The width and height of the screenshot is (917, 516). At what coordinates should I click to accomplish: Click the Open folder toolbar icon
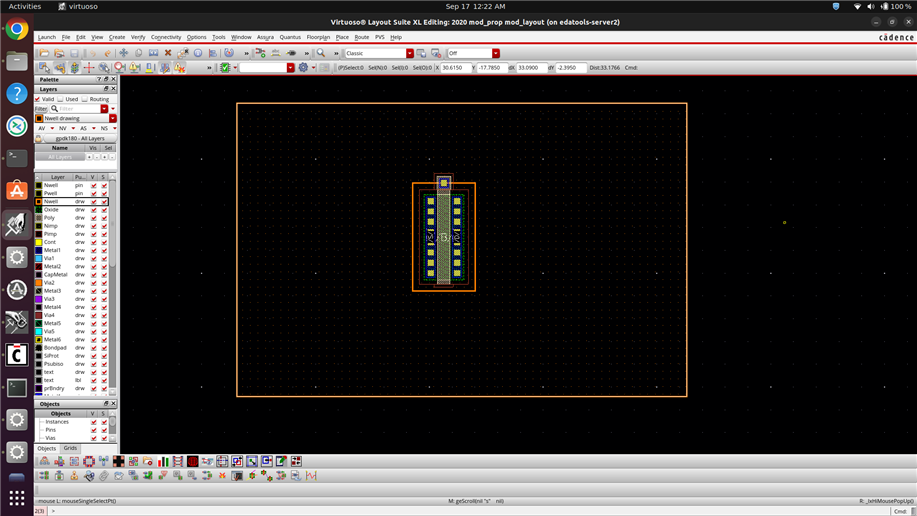click(44, 53)
